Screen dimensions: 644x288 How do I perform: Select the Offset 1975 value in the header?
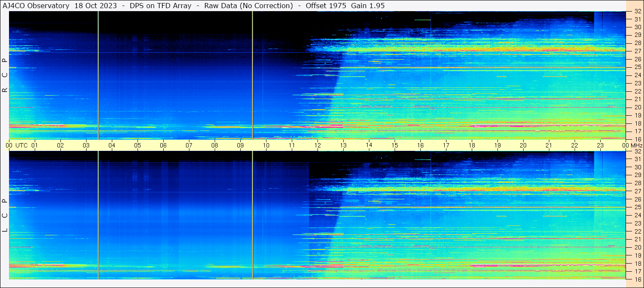coord(321,6)
